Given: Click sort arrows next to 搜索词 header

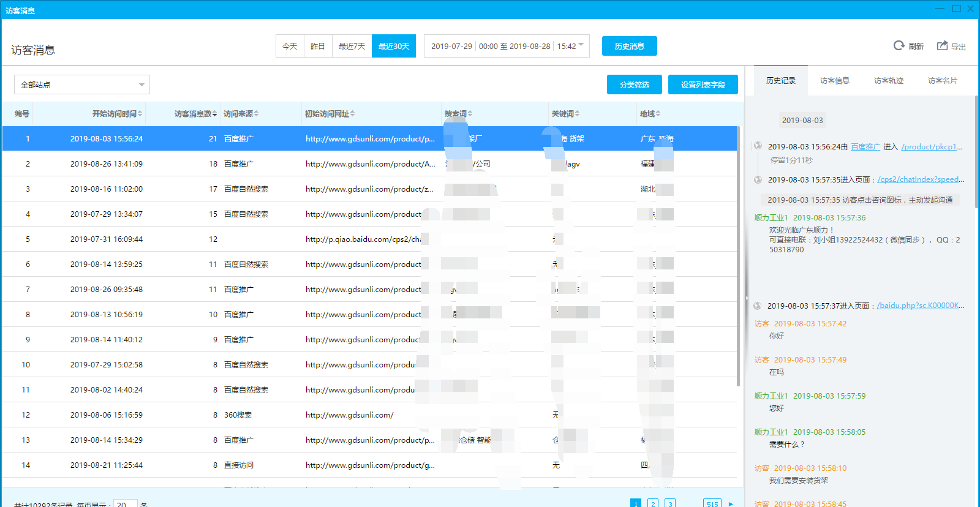Looking at the screenshot, I should (x=470, y=114).
